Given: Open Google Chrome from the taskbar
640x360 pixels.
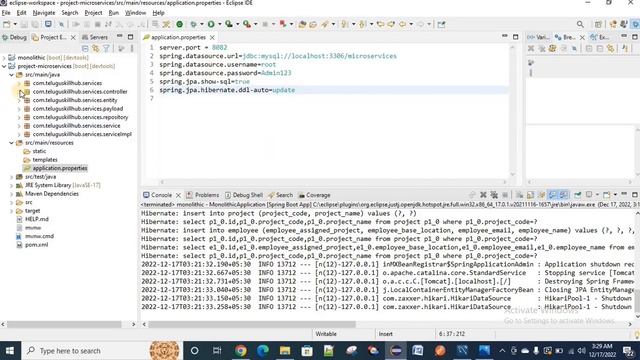Looking at the screenshot, I should click(241, 351).
